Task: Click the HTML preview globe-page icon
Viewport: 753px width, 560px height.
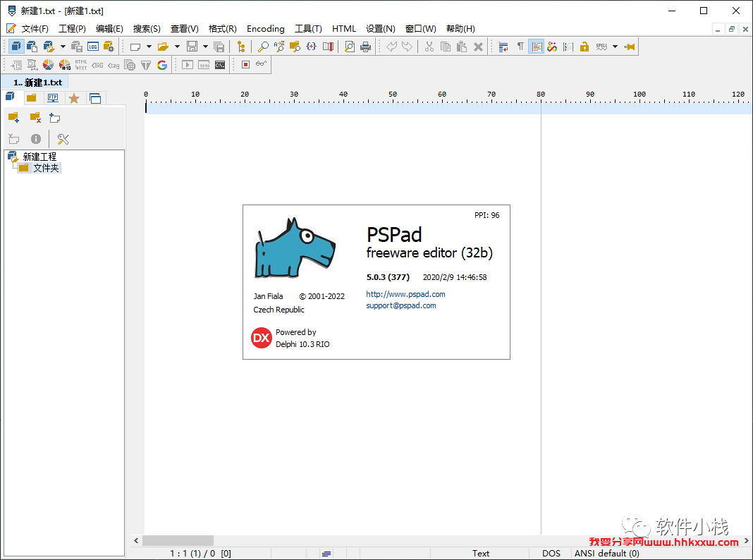Action: 130,65
